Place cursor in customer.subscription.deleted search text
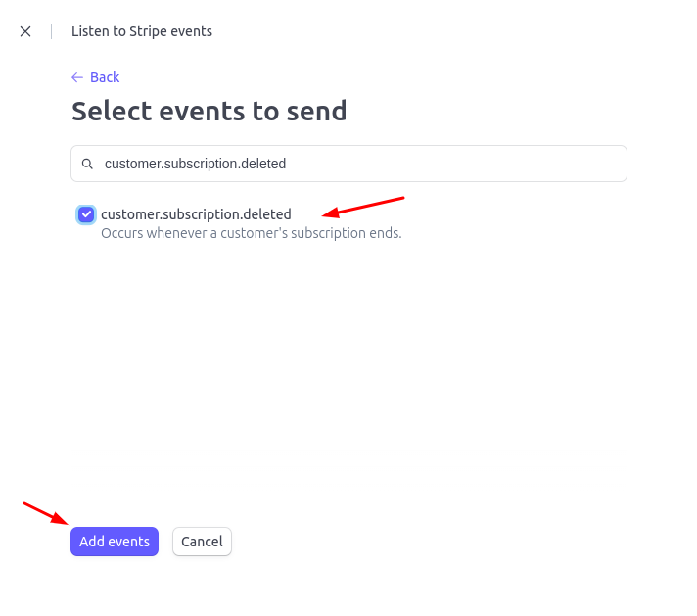697x616 pixels. 195,164
